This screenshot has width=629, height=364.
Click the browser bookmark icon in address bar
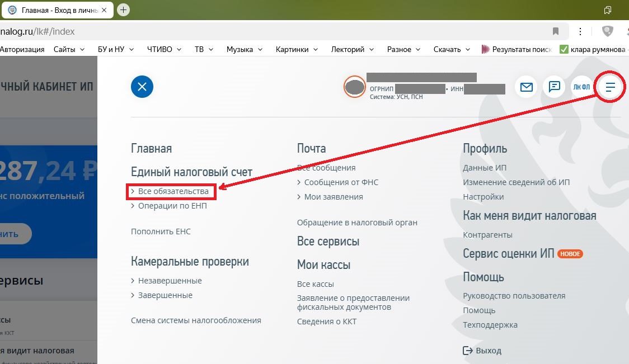(x=556, y=31)
